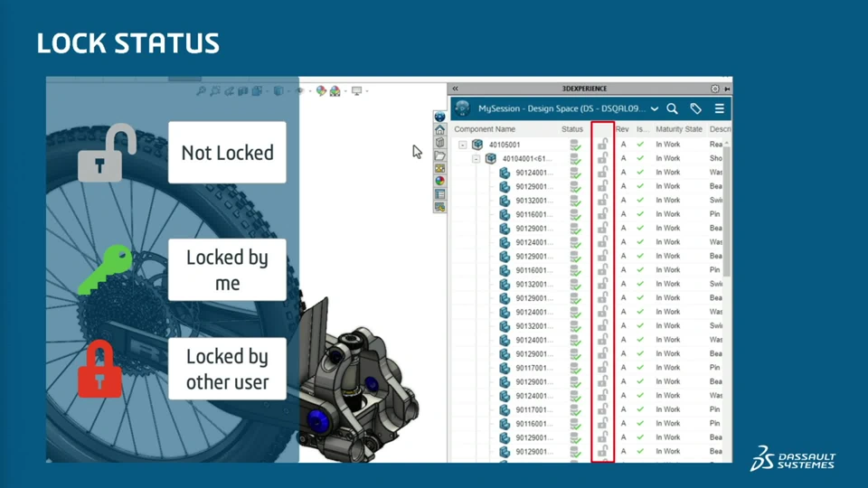The width and height of the screenshot is (868, 488).
Task: Click the unlocked padlock for 40104001<61
Action: 602,158
